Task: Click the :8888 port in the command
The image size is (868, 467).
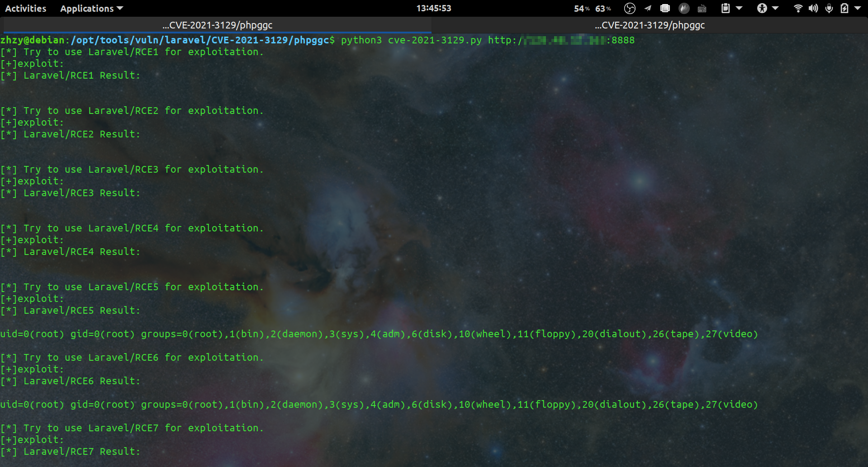Action: [x=620, y=40]
